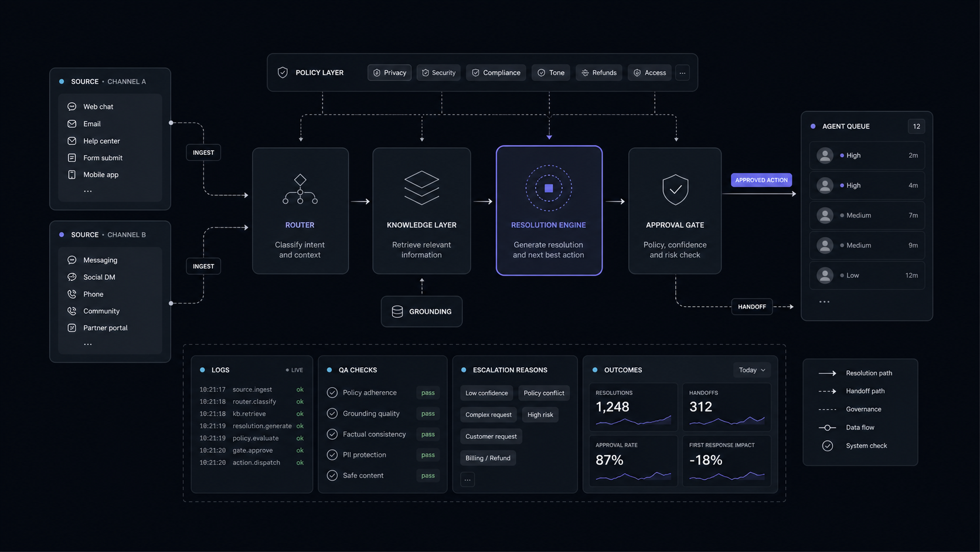Viewport: 980px width, 552px height.
Task: Click the Policy Layer shield icon
Action: [x=283, y=73]
